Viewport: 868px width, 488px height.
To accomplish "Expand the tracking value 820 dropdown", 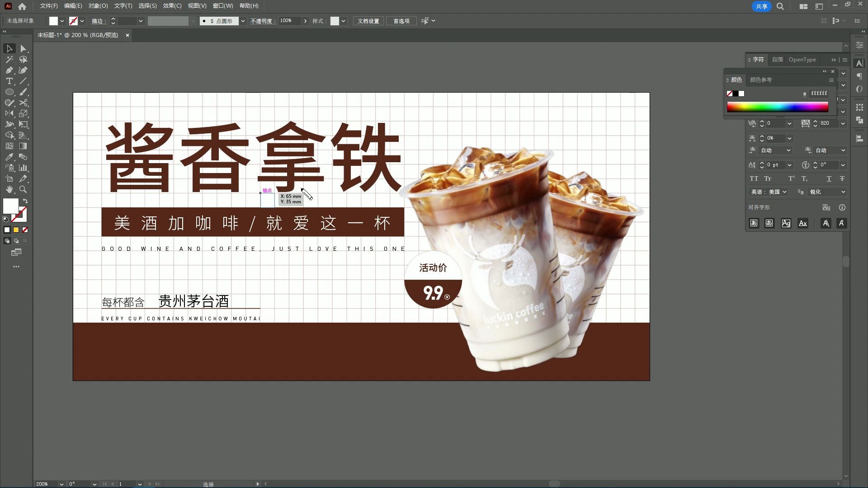I will point(843,123).
